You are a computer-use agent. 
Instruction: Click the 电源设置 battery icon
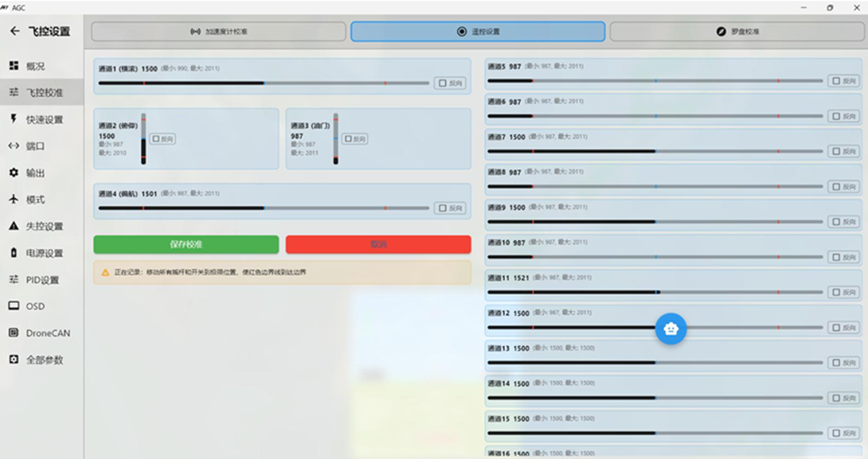coord(14,253)
